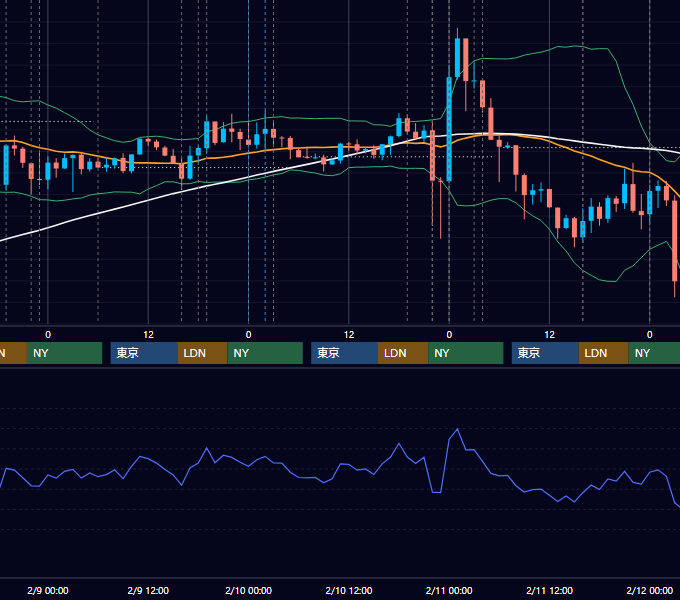The image size is (680, 600).
Task: Click the 2/9 12:00 date label
Action: [148, 590]
